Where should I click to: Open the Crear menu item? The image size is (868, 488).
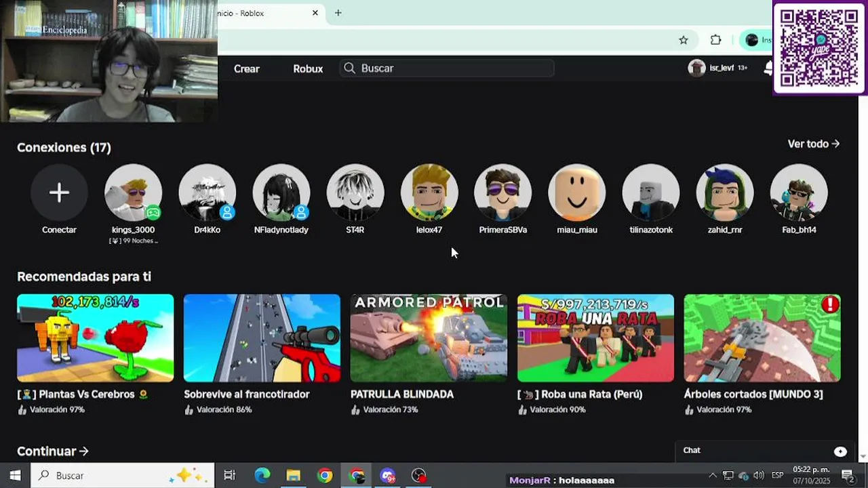click(x=247, y=68)
